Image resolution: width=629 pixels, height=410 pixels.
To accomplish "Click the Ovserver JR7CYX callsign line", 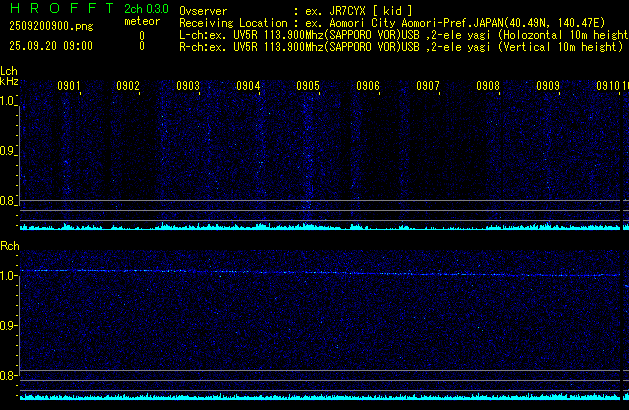I will click(296, 10).
